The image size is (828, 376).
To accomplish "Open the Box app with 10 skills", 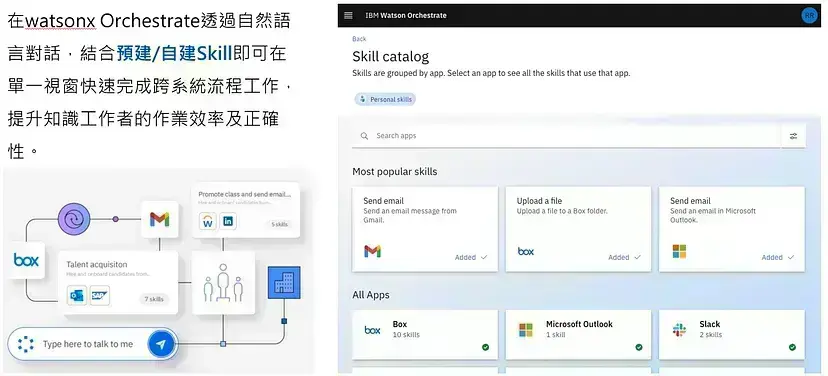I will pos(425,335).
